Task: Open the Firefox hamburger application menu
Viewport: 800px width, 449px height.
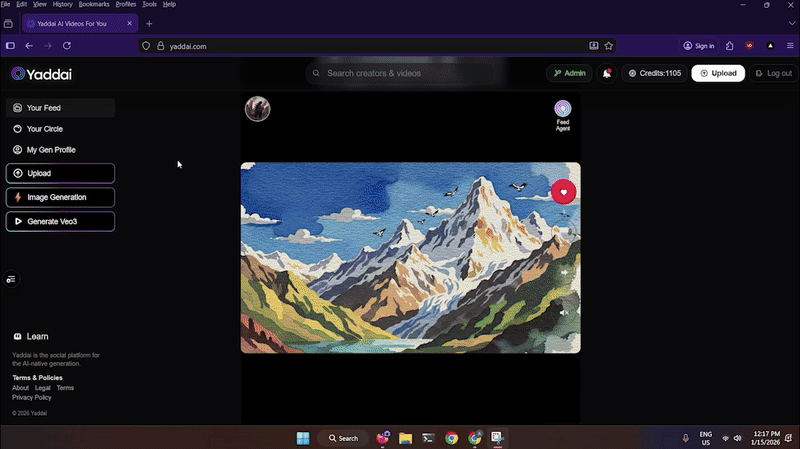Action: (x=790, y=46)
